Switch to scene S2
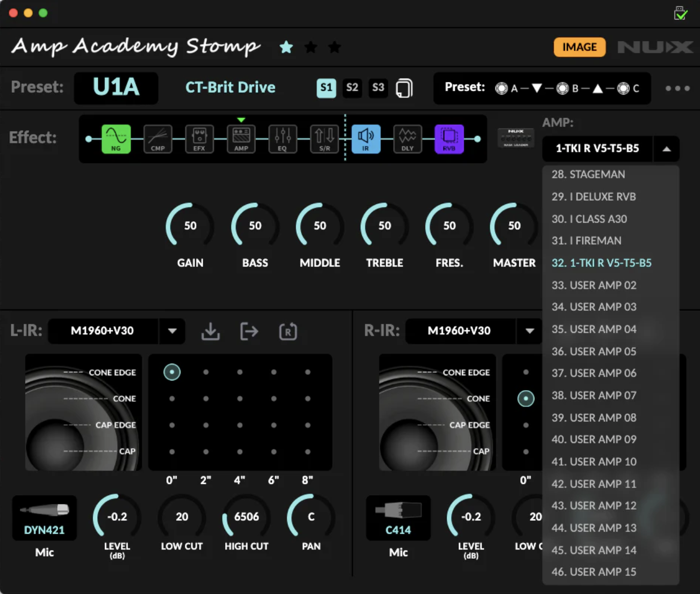Screen dimensions: 700x594 click(352, 88)
